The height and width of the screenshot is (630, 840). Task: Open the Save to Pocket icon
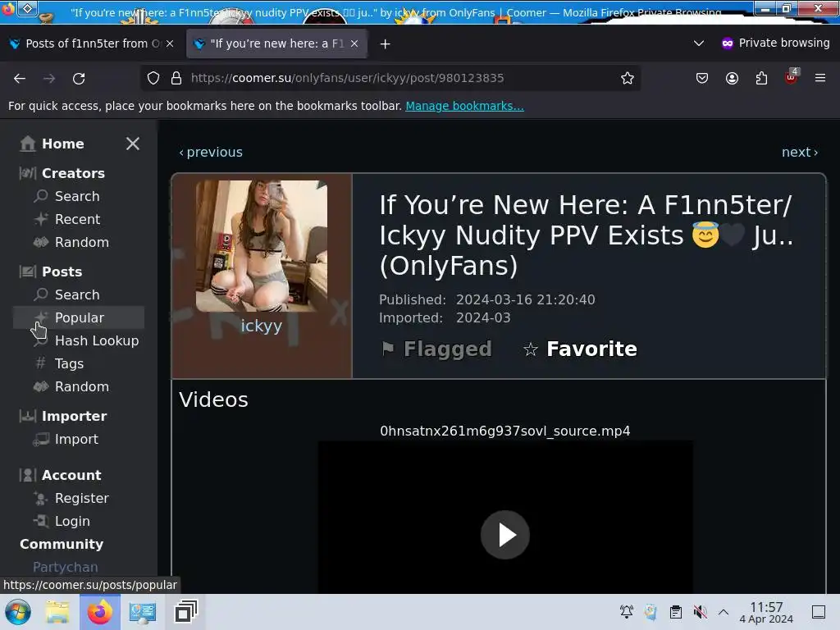(x=702, y=78)
